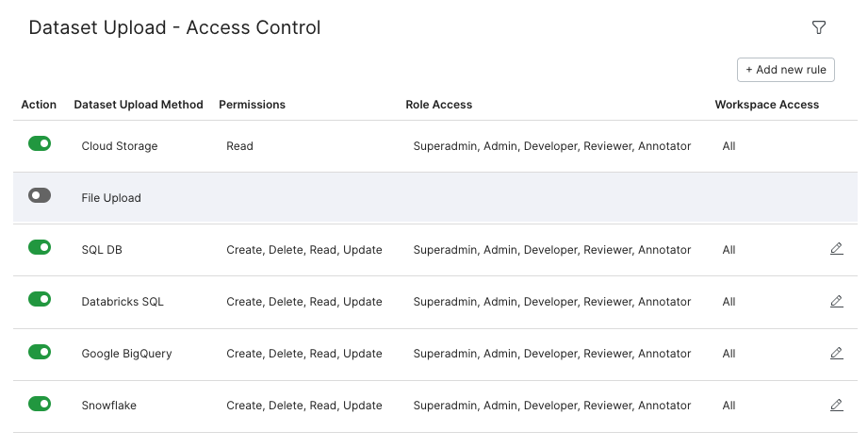Viewport: 868px width, 448px height.
Task: Switch off the Databricks SQL toggle
Action: 40,299
